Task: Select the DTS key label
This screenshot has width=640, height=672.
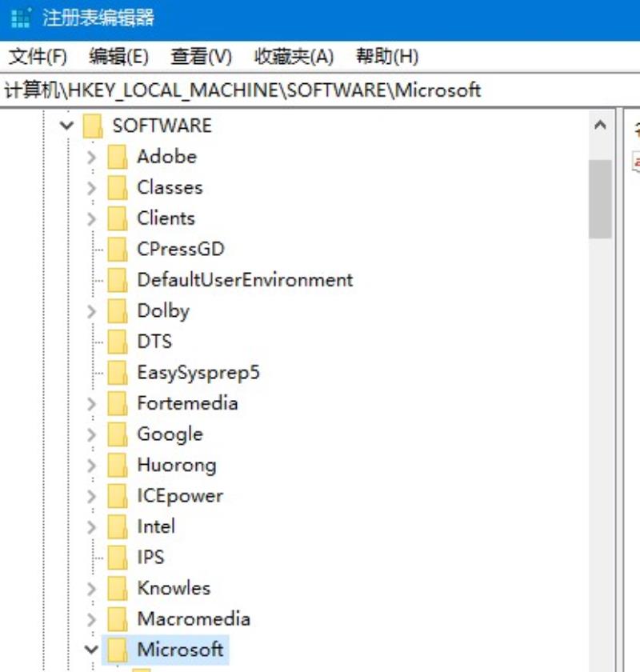Action: tap(154, 342)
